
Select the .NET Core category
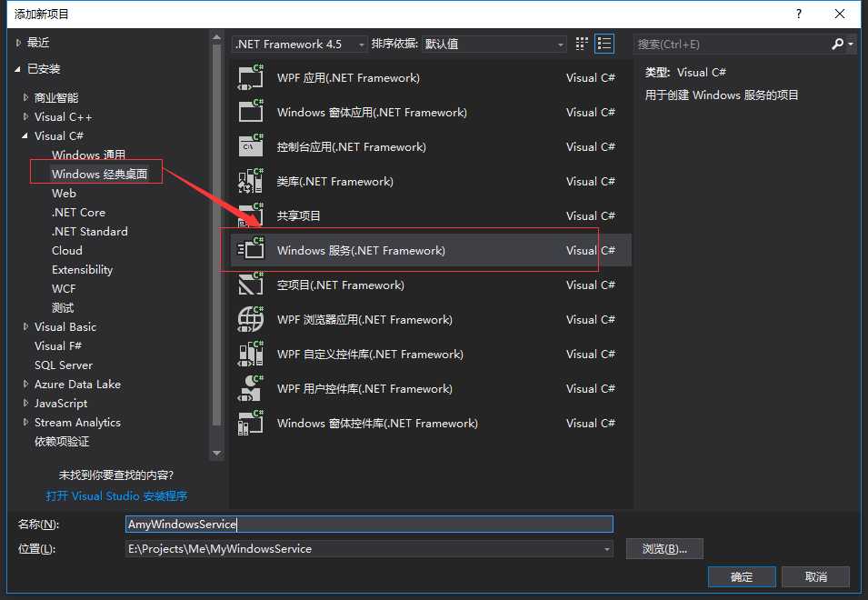78,213
